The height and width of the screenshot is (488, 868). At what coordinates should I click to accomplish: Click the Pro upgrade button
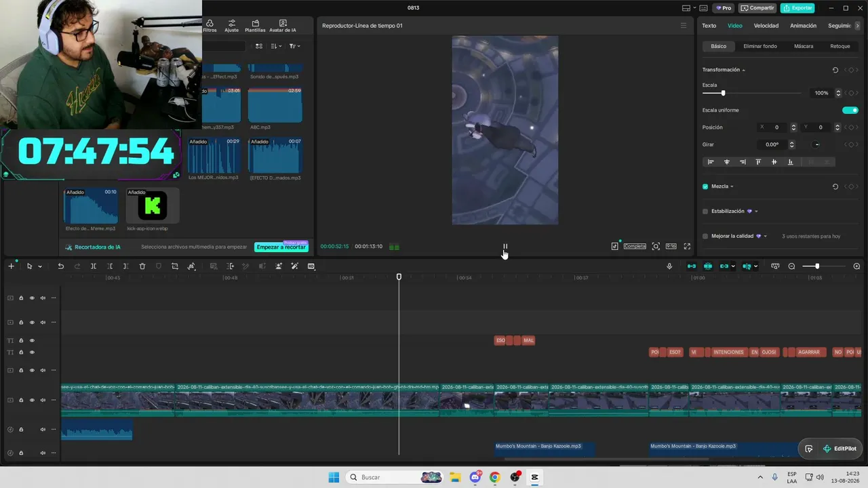pos(724,8)
